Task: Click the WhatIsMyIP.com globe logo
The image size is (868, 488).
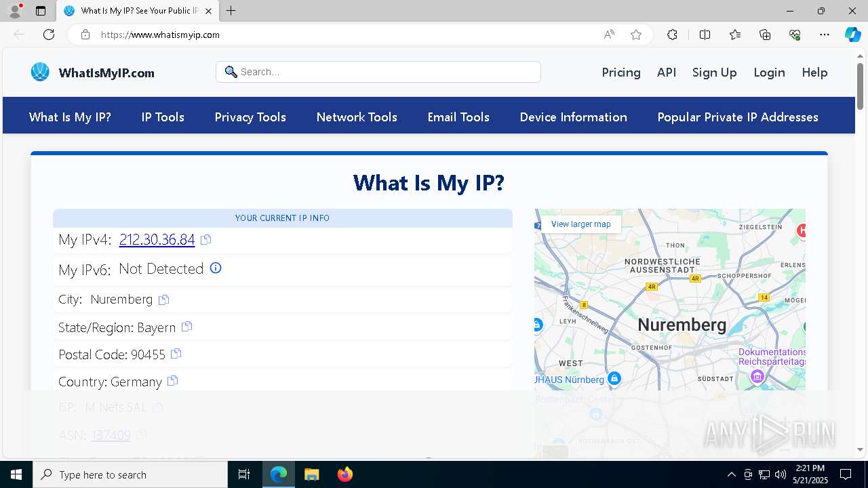Action: click(40, 72)
